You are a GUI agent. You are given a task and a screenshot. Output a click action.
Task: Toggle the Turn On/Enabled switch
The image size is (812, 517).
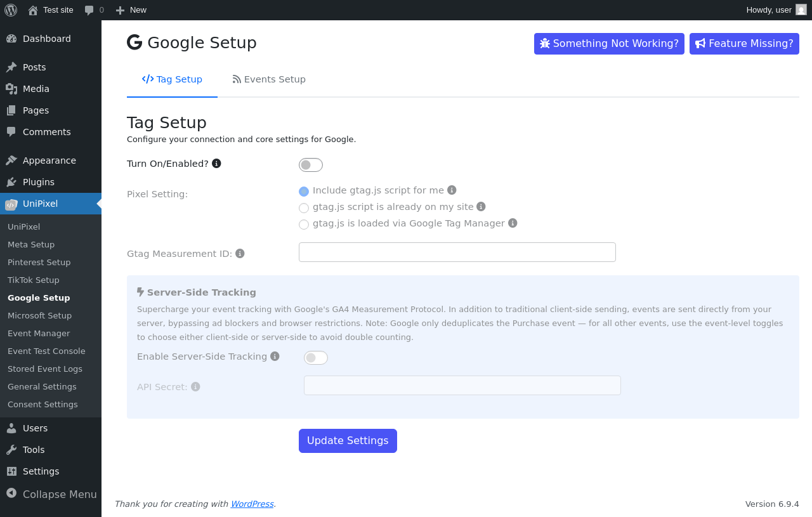(x=311, y=165)
